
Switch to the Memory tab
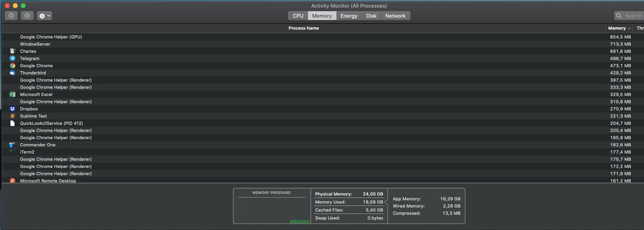point(321,16)
